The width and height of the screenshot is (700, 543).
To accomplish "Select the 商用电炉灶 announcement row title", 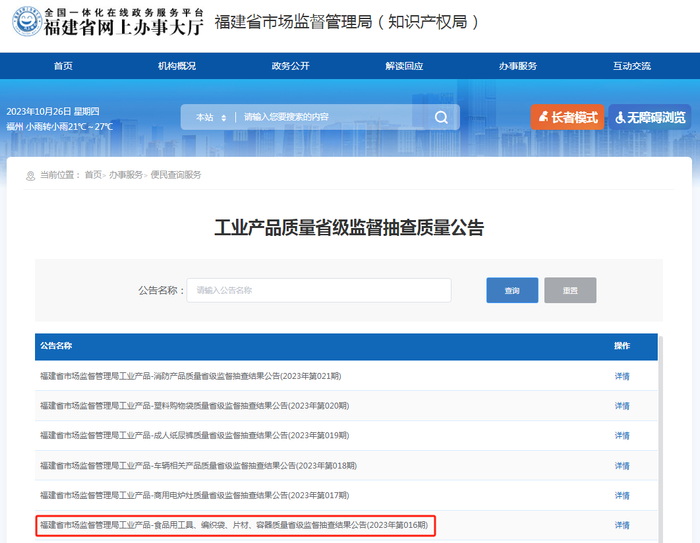I will pos(195,495).
